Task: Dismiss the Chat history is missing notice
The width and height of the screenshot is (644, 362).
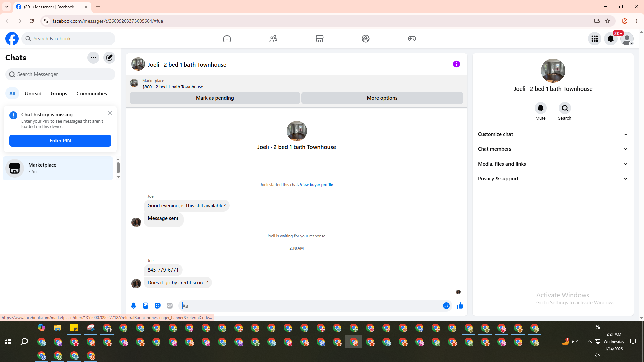Action: coord(110,113)
